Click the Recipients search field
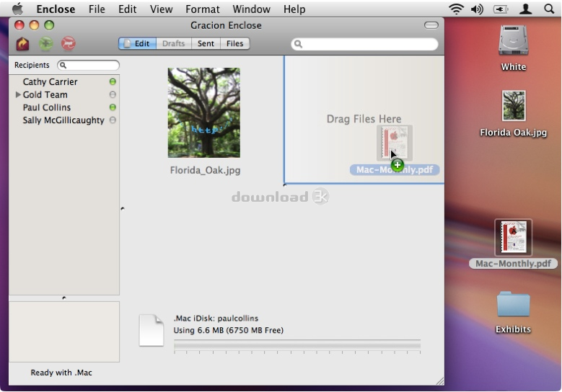 [x=88, y=65]
